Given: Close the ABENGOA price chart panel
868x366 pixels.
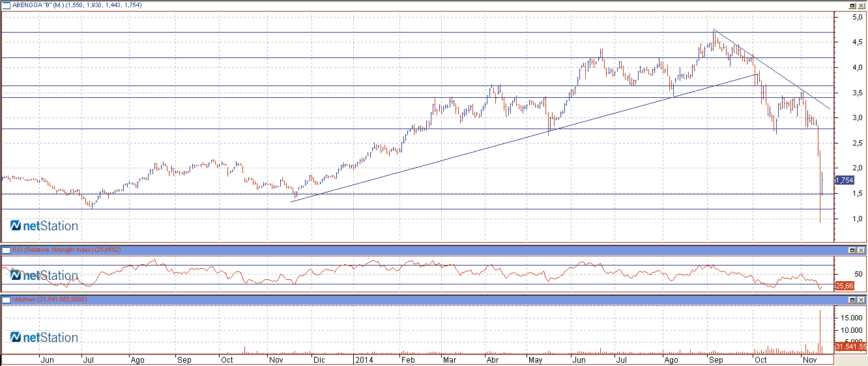Looking at the screenshot, I should point(861,5).
